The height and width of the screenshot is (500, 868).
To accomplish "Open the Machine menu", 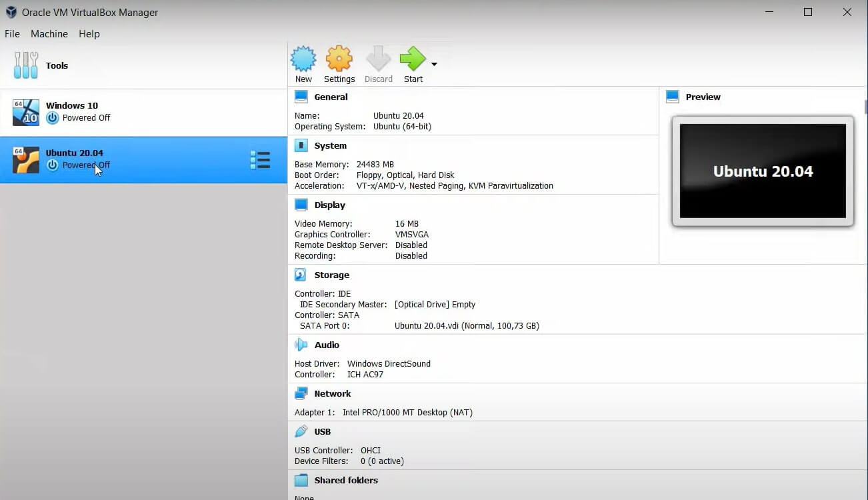I will 49,34.
